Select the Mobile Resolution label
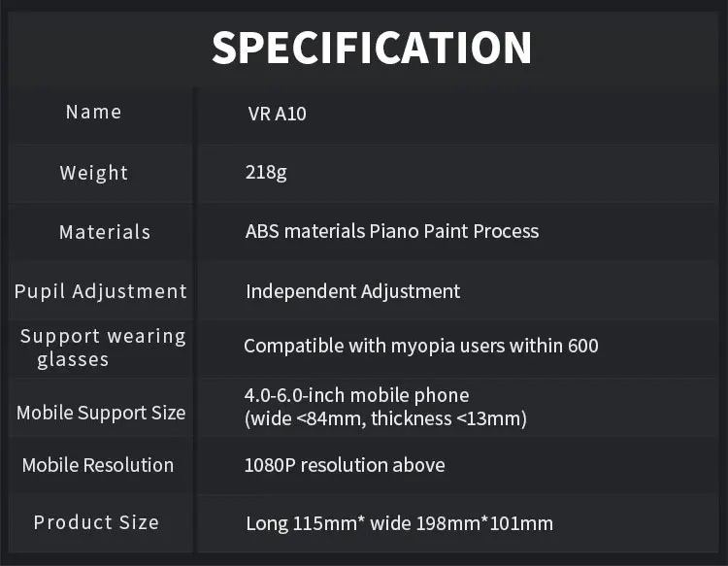 click(x=98, y=465)
